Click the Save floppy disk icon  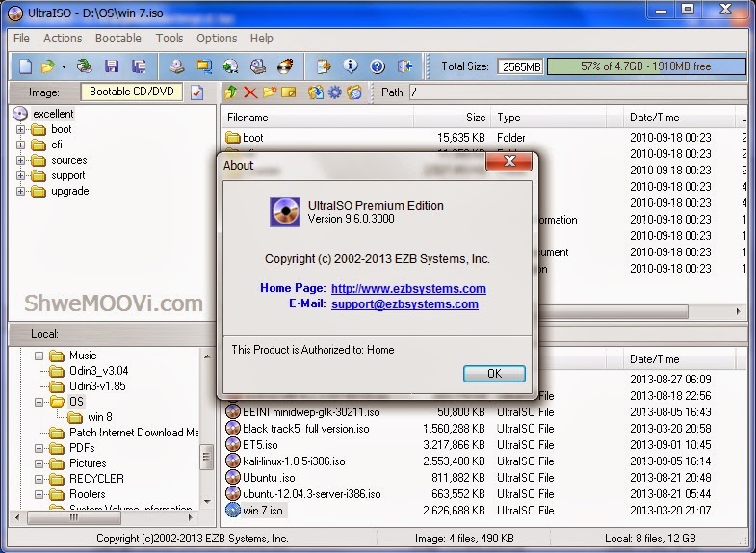point(112,66)
